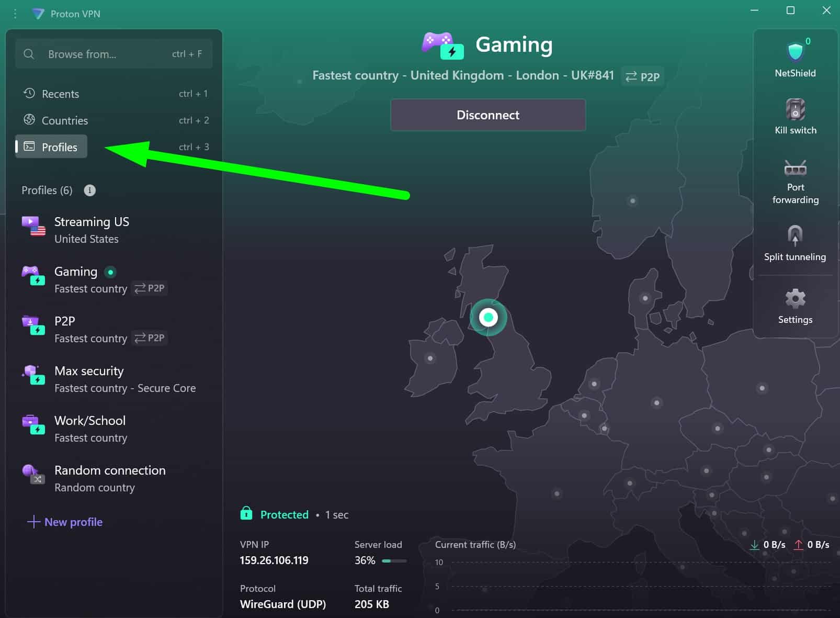Click the Ireland server dot on map
The height and width of the screenshot is (618, 840).
(x=430, y=358)
